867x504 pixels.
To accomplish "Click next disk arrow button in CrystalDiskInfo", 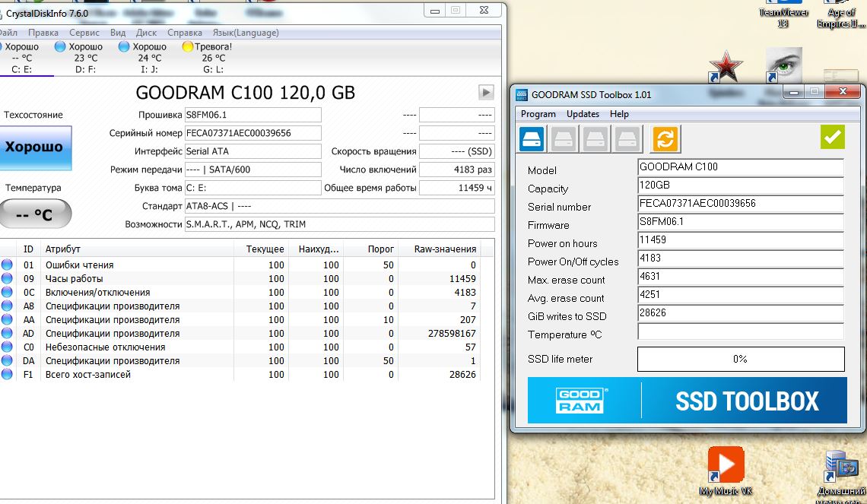I will coord(486,92).
